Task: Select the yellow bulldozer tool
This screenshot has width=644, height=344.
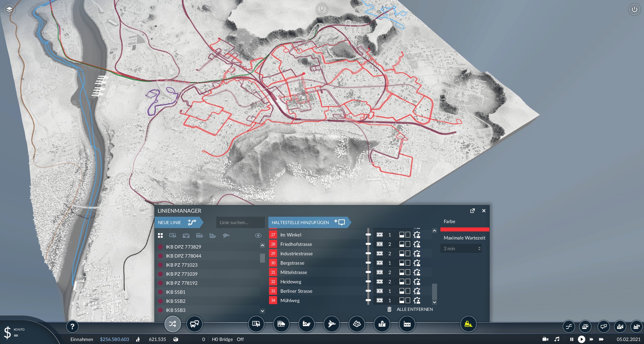Action: point(468,324)
